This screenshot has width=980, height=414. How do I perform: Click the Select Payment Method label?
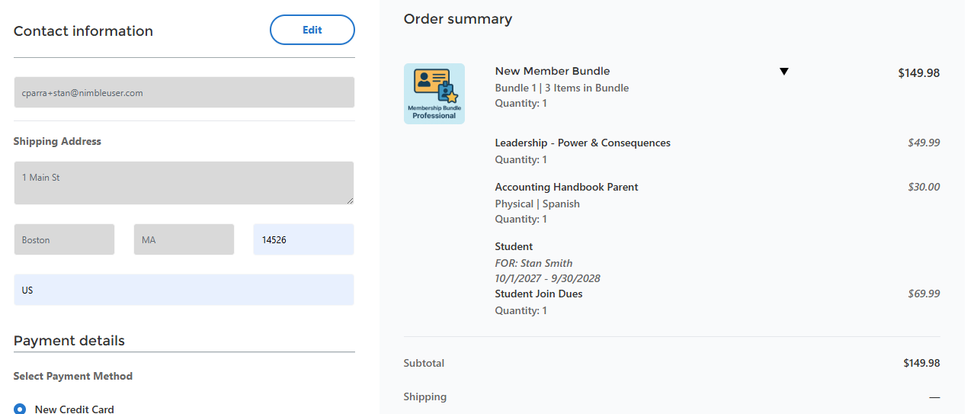point(73,376)
